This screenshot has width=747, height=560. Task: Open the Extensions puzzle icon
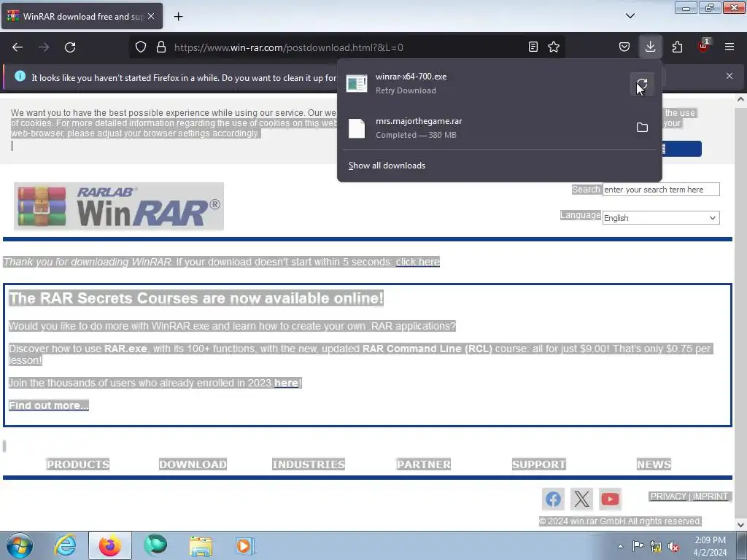(677, 47)
